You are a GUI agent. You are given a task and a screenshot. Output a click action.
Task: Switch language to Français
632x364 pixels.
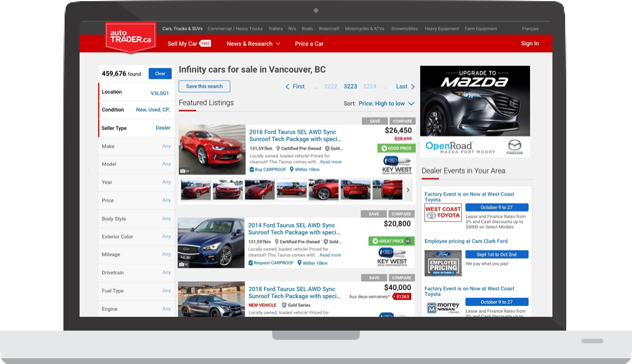click(530, 29)
